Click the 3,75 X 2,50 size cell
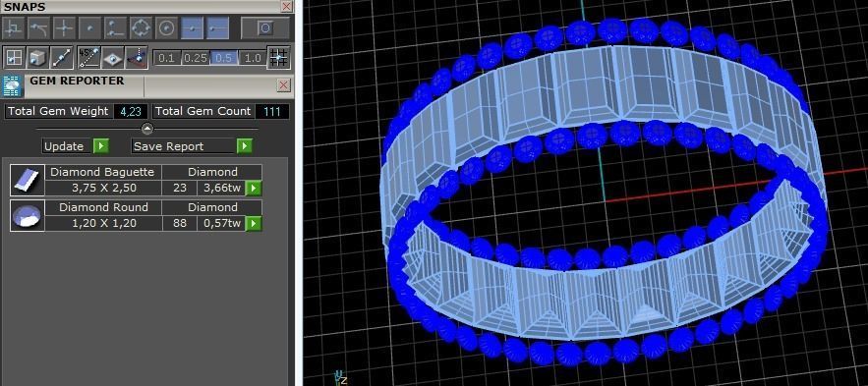The image size is (868, 386). 103,188
